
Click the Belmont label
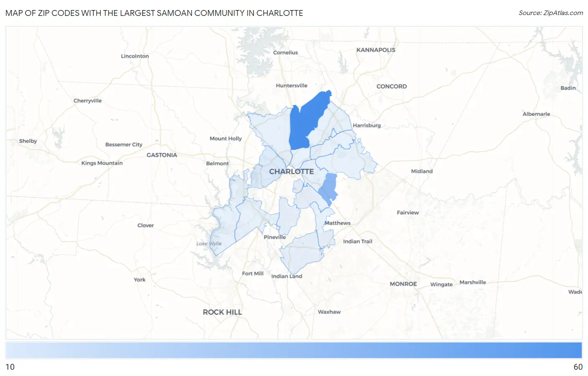pyautogui.click(x=217, y=164)
